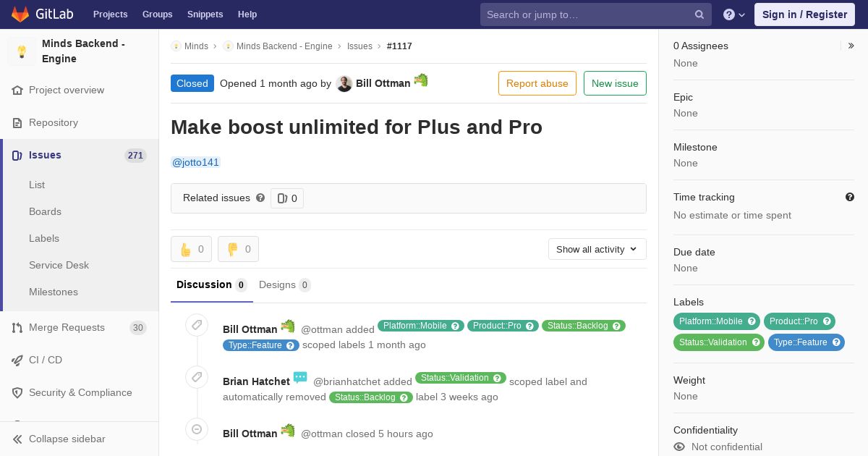Open Show all activity dropdown
Image resolution: width=868 pixels, height=456 pixels.
(x=597, y=249)
